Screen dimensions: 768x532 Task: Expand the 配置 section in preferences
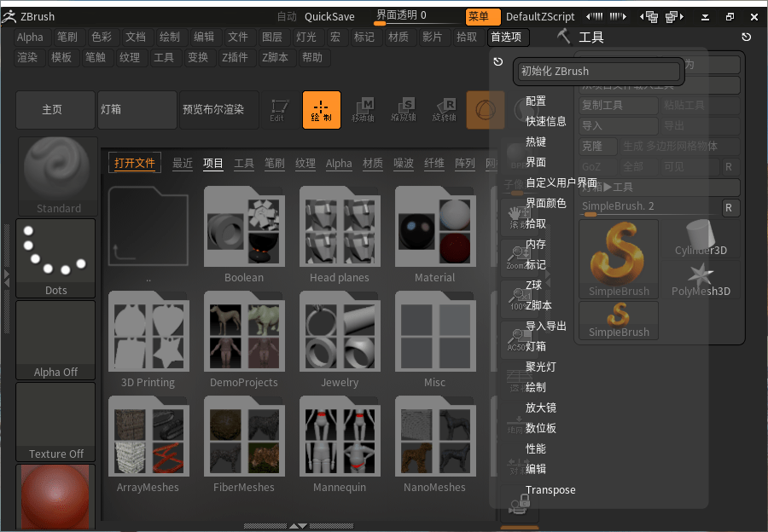(535, 101)
